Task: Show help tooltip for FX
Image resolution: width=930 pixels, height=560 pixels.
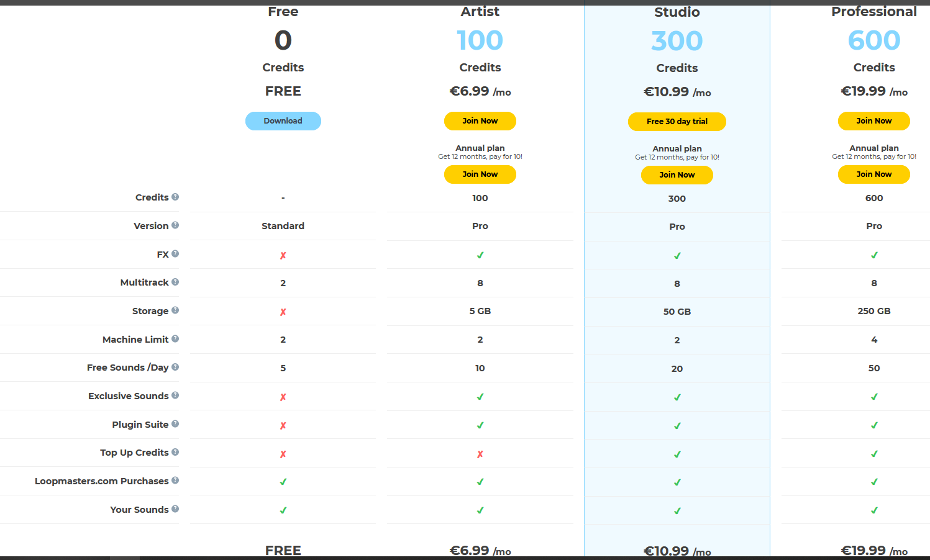Action: [x=175, y=254]
